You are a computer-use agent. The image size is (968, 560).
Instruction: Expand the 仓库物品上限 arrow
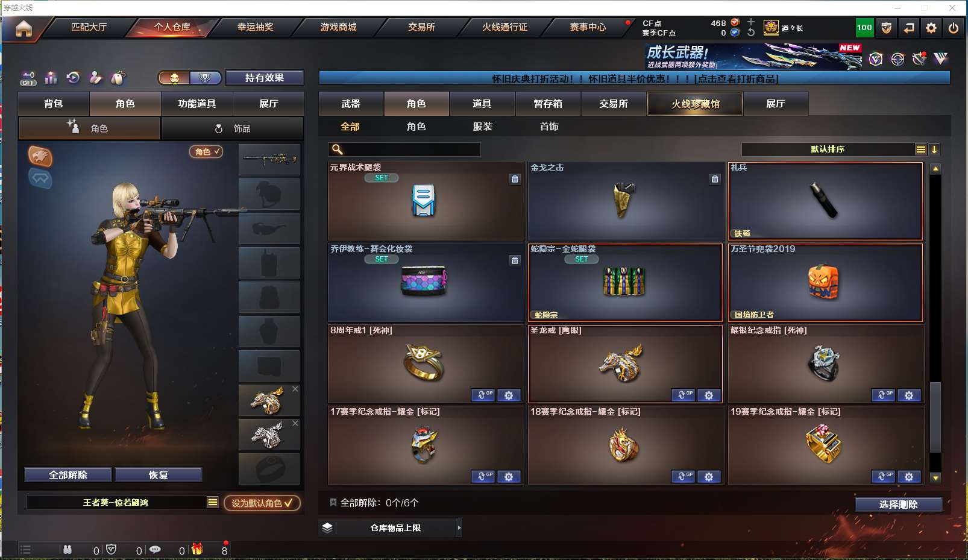459,528
